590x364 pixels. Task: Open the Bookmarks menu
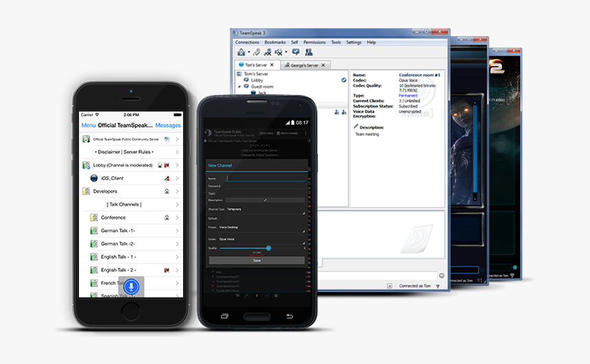tap(275, 43)
